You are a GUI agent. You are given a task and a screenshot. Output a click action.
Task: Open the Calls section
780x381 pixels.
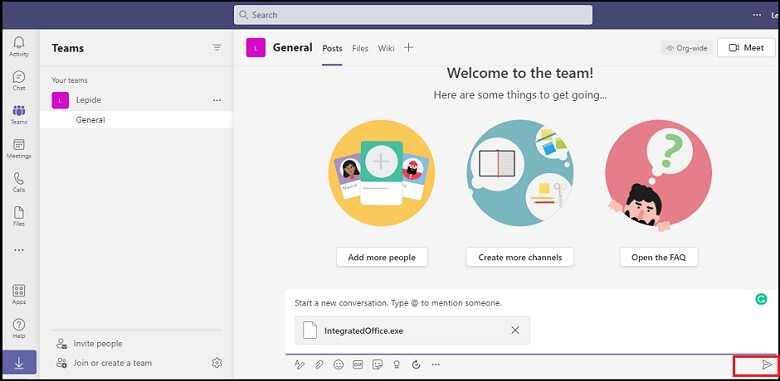19,182
